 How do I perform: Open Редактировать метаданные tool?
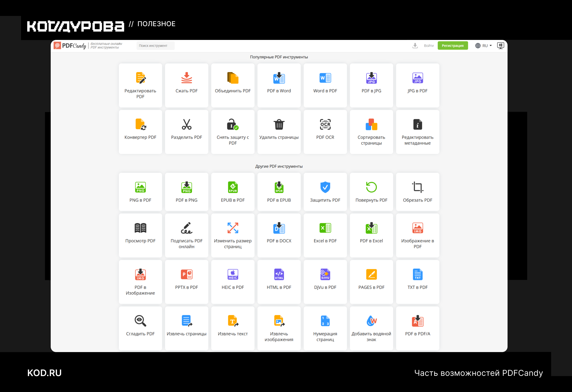point(417,132)
